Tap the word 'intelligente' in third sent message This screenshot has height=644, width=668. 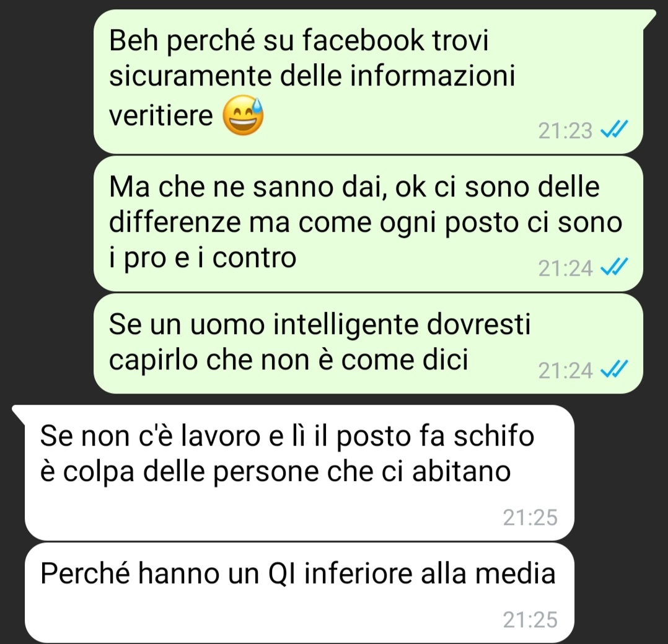(346, 324)
